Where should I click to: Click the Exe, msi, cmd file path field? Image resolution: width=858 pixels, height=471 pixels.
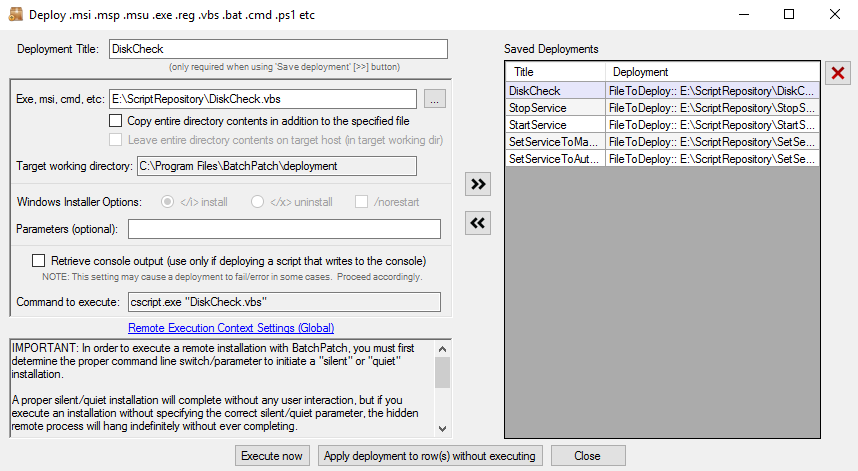coord(263,99)
